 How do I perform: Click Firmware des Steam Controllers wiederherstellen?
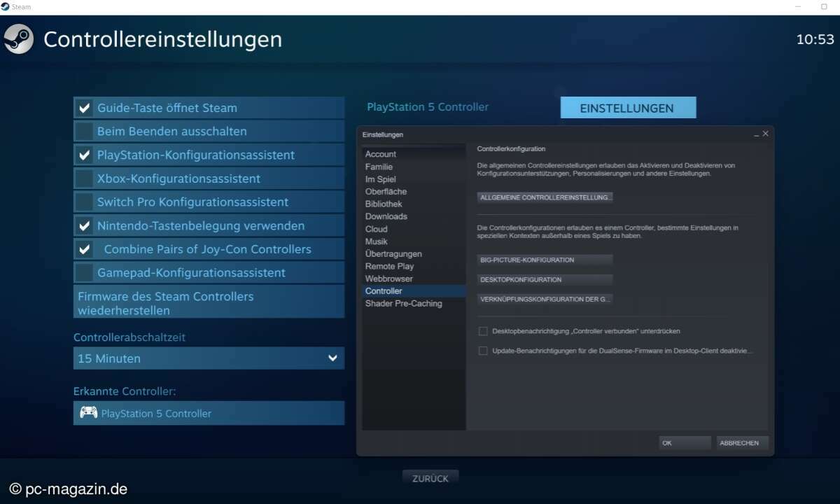(x=209, y=302)
